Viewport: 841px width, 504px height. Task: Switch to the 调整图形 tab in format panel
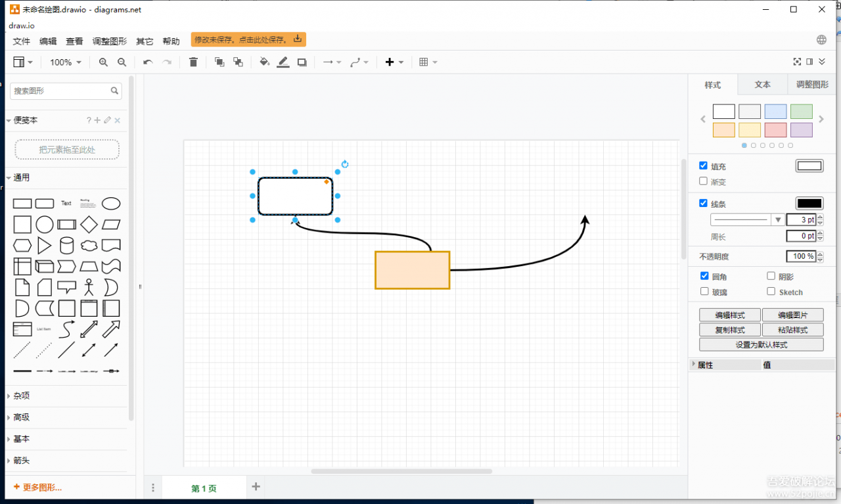pyautogui.click(x=812, y=85)
